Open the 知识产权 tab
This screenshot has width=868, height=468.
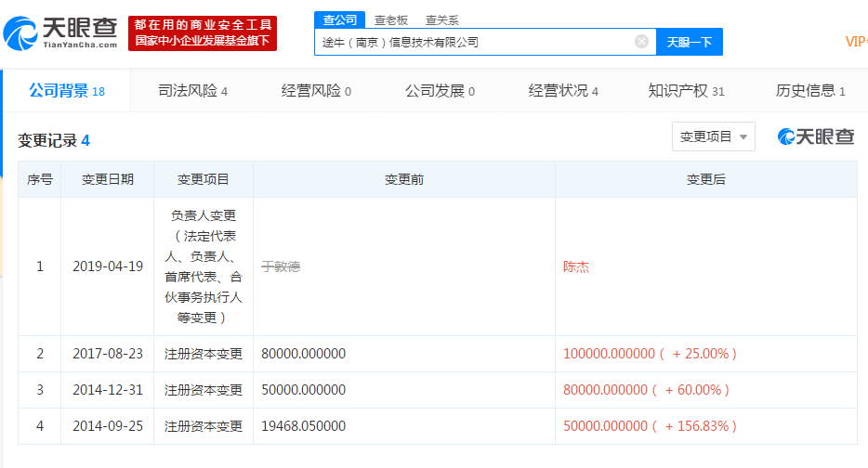click(687, 91)
